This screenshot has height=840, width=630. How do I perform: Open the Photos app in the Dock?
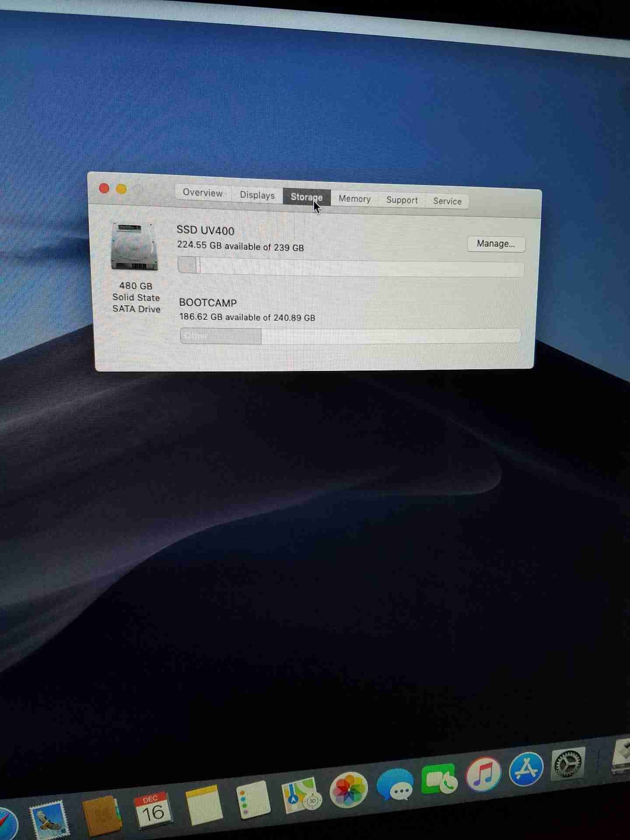(349, 790)
